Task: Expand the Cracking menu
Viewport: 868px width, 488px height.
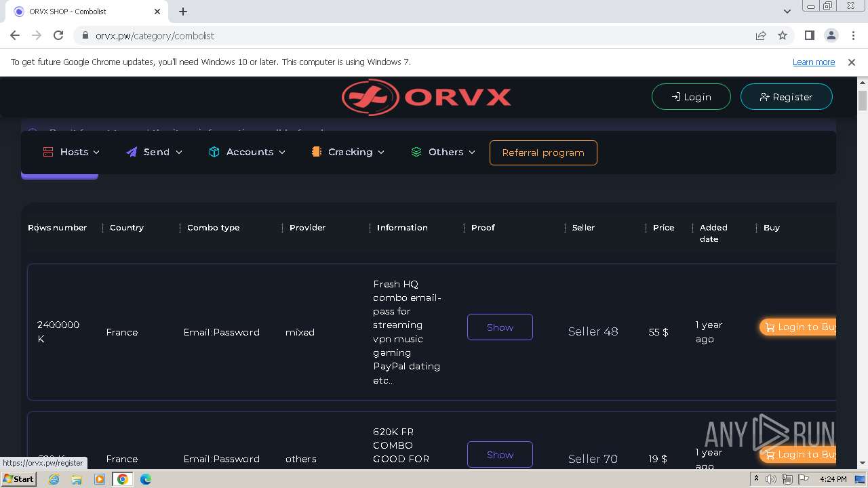Action: coord(348,152)
